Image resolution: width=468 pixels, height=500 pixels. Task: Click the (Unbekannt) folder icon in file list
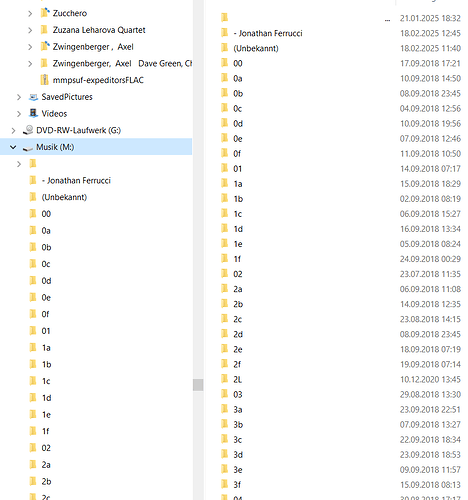coord(225,48)
